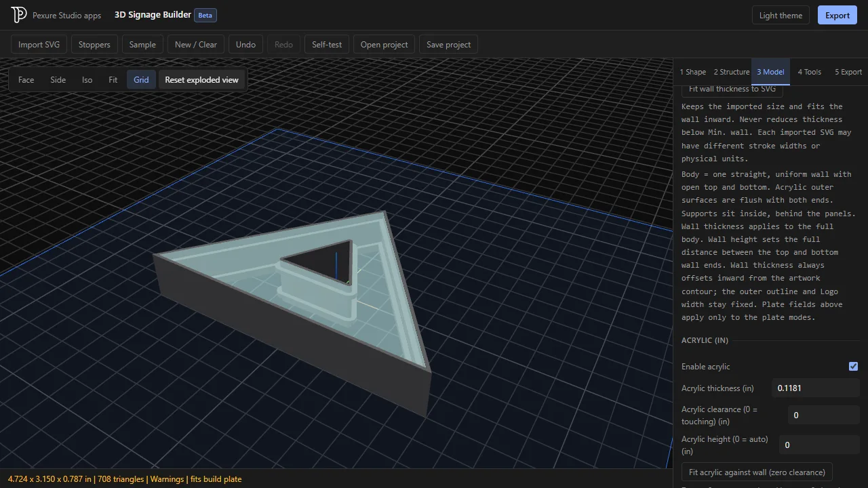Open the 5 Export tab
This screenshot has height=488, width=868.
(848, 72)
